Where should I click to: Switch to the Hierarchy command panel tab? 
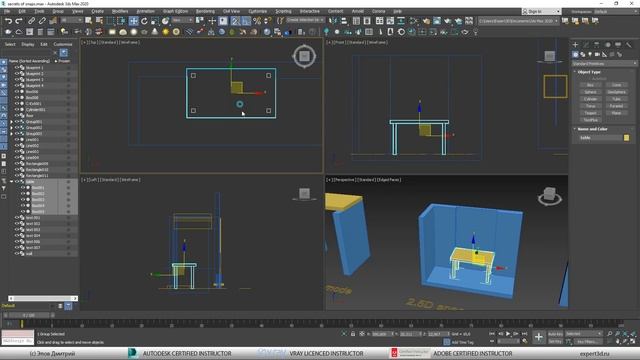(x=597, y=44)
